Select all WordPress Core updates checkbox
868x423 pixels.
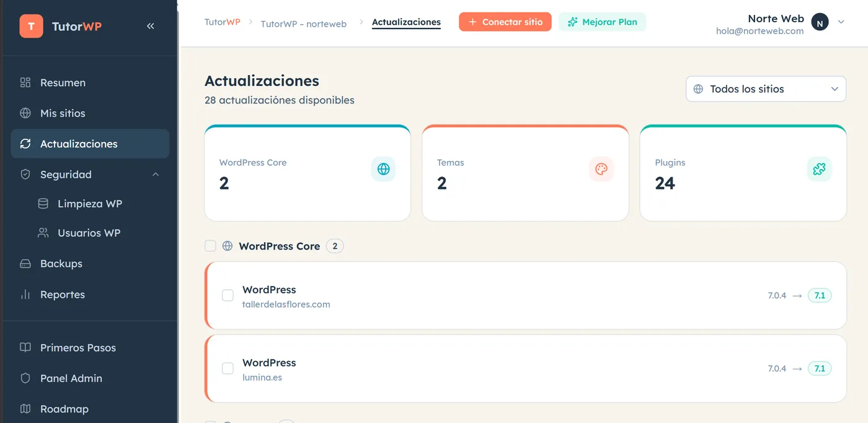[x=210, y=246]
